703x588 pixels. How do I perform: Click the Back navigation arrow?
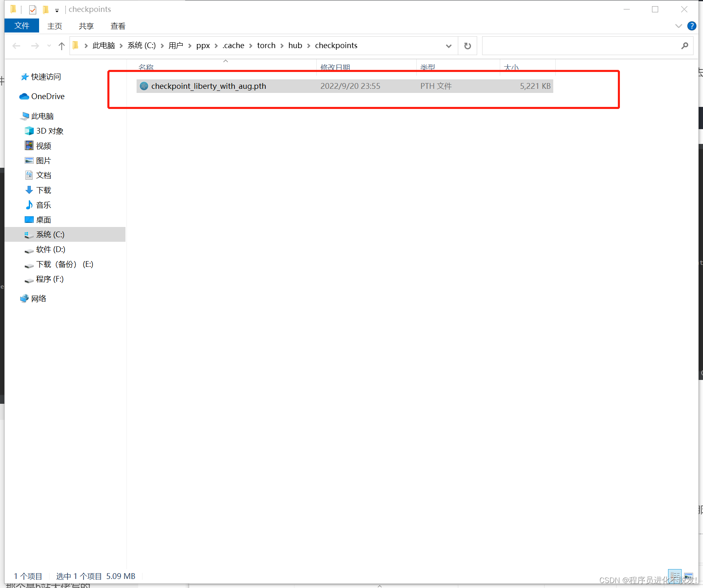pos(16,46)
